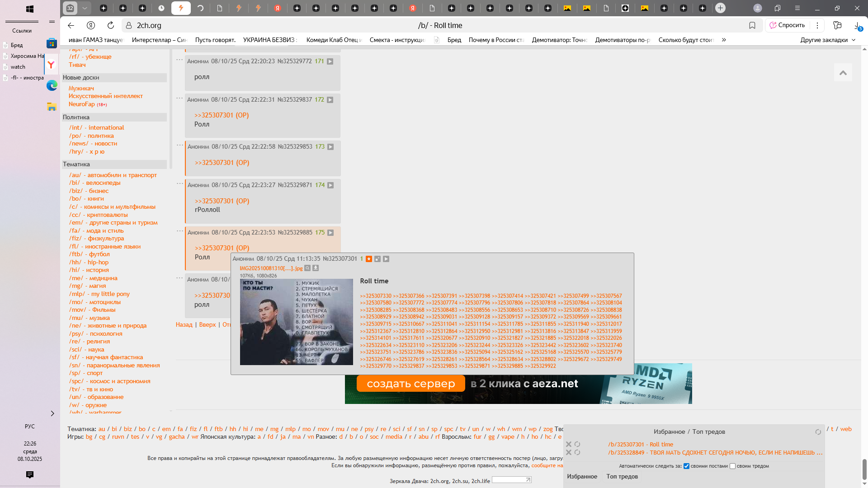Click the orange favorite star on the OP post
The width and height of the screenshot is (868, 488).
click(369, 259)
